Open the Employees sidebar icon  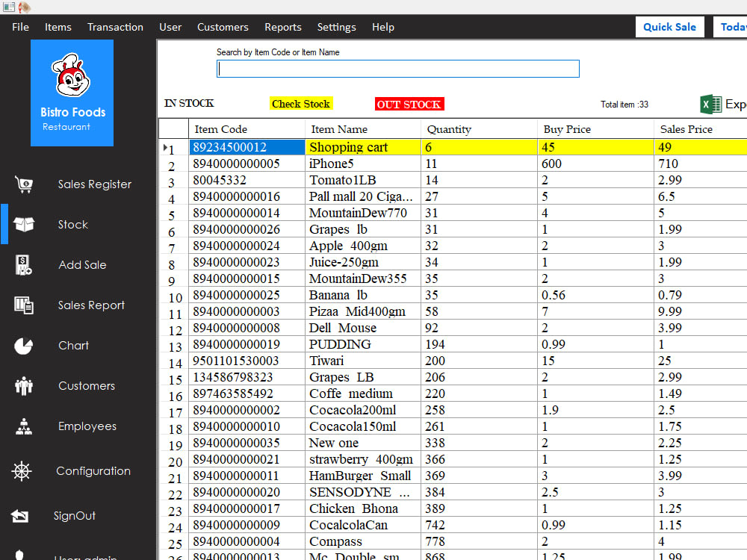coord(23,426)
